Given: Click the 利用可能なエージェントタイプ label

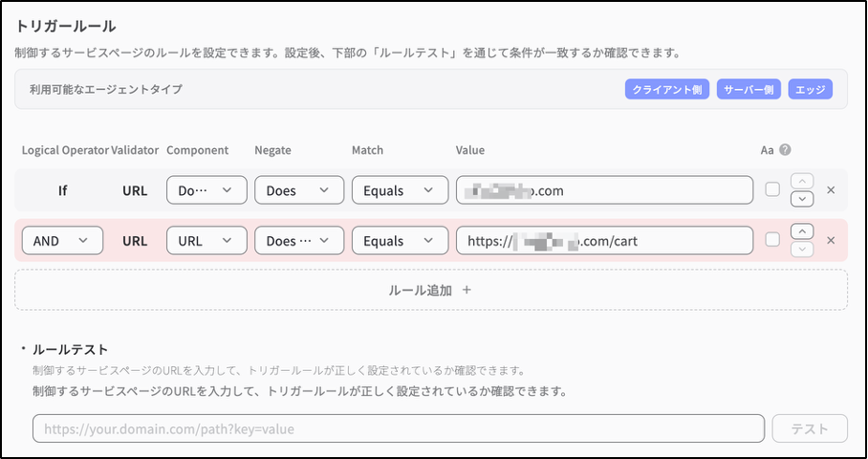Looking at the screenshot, I should point(106,89).
